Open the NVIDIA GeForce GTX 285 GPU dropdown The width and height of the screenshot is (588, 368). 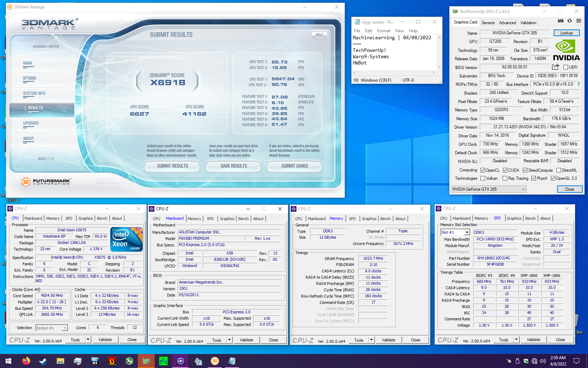coord(489,189)
